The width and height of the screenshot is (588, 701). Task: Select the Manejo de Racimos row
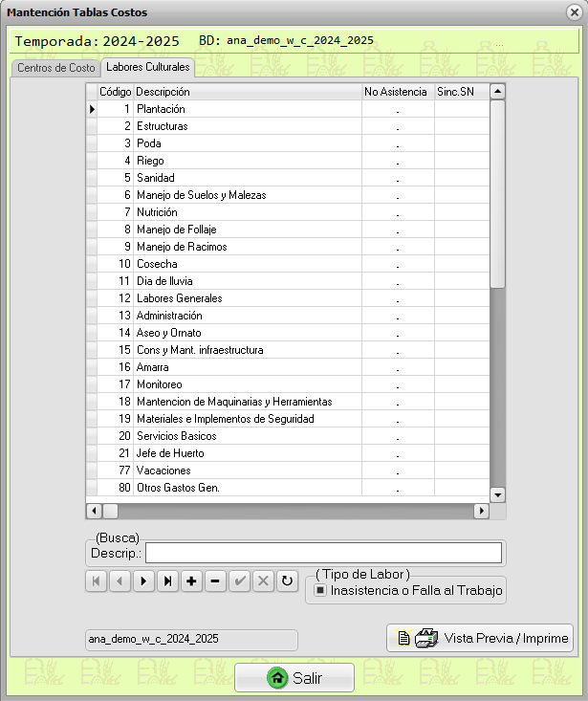point(288,247)
